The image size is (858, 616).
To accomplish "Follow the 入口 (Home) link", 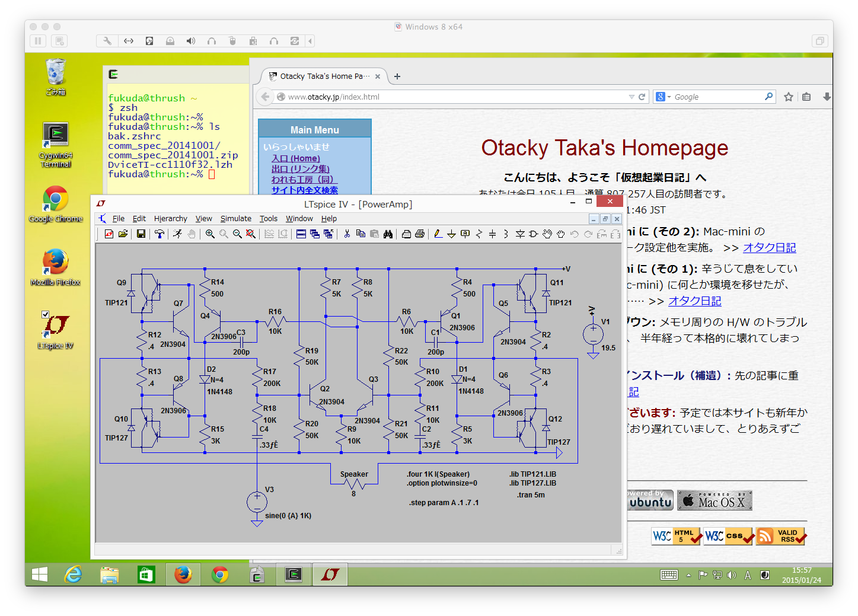I will 296,158.
